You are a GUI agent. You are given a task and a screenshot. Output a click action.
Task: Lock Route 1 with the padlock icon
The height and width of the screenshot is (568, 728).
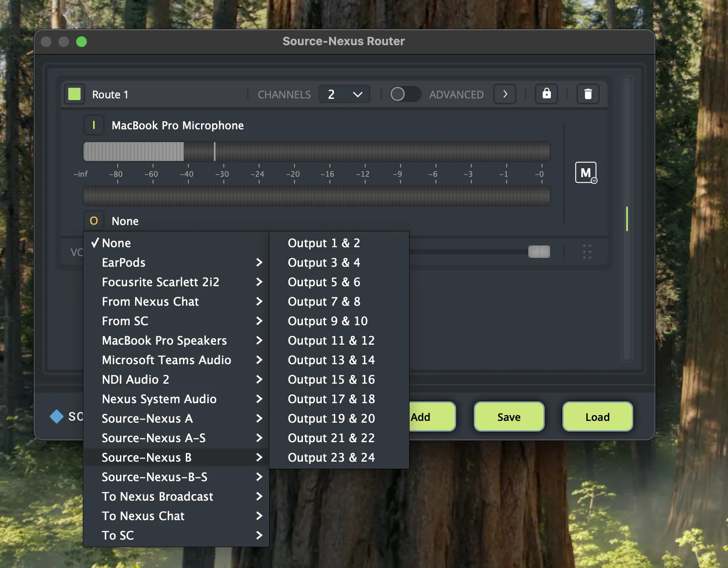(x=546, y=94)
